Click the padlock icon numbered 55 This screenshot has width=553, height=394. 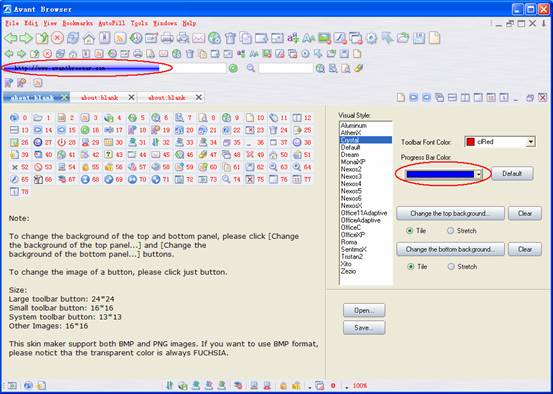pyautogui.click(x=85, y=167)
